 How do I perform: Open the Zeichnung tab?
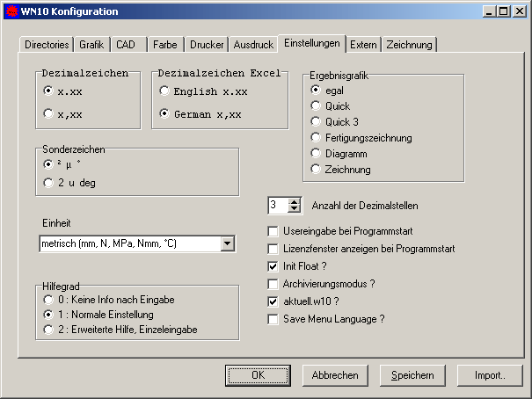pos(408,44)
